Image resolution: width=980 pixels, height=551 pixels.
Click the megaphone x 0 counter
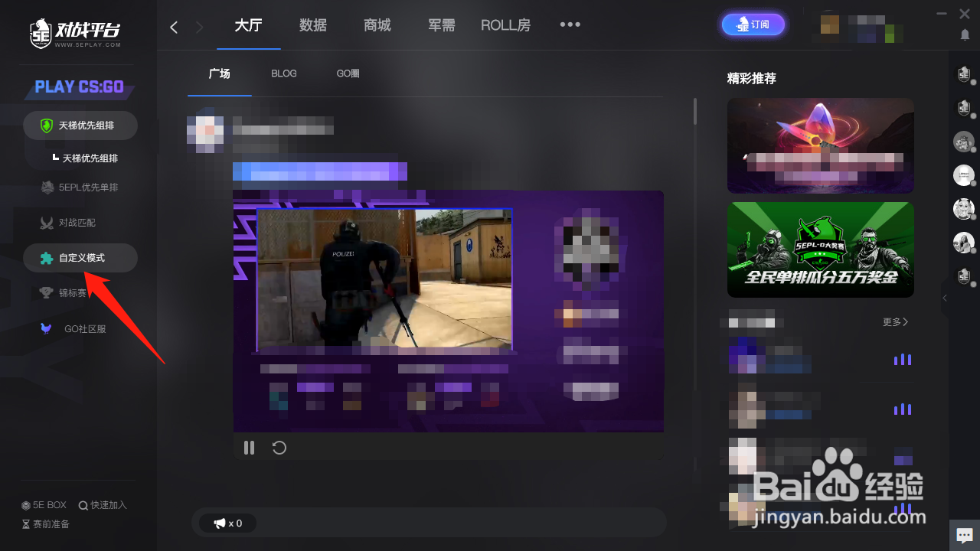227,523
